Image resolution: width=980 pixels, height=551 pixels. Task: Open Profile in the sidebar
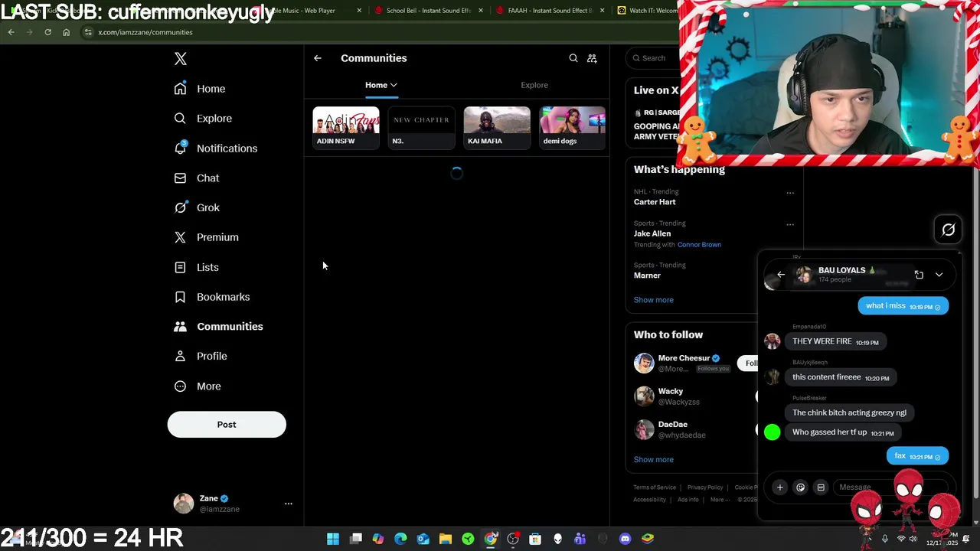(x=201, y=356)
